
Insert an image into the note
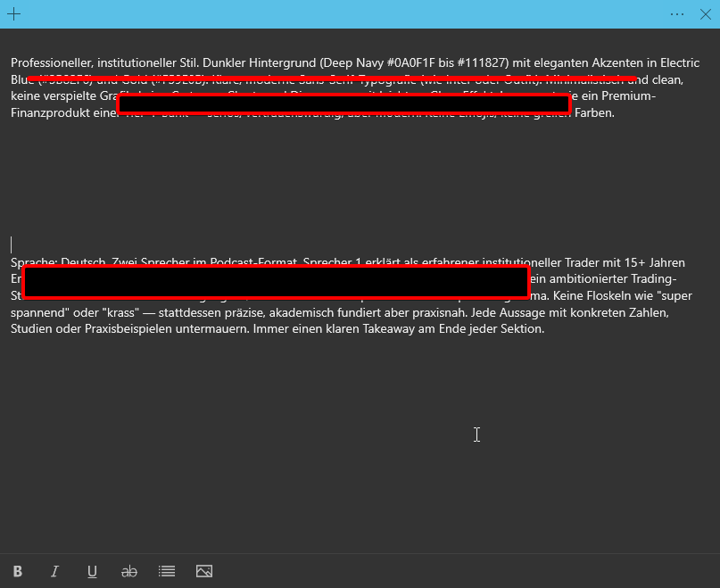point(204,571)
